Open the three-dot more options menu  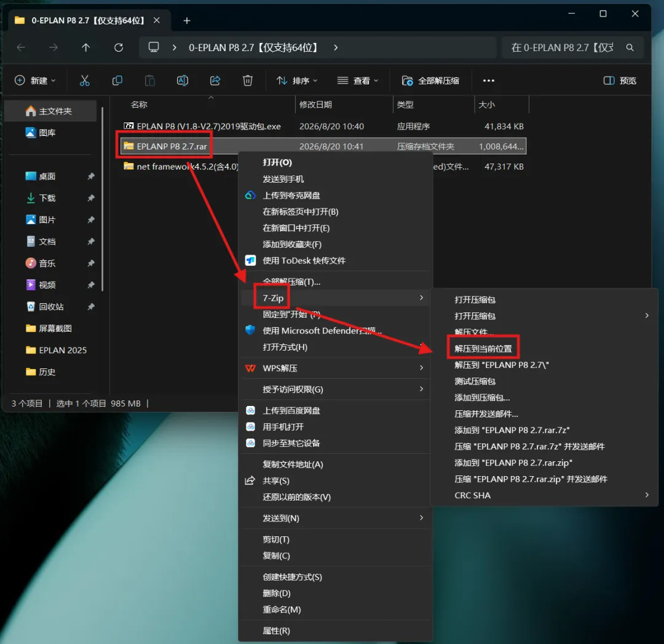click(489, 81)
